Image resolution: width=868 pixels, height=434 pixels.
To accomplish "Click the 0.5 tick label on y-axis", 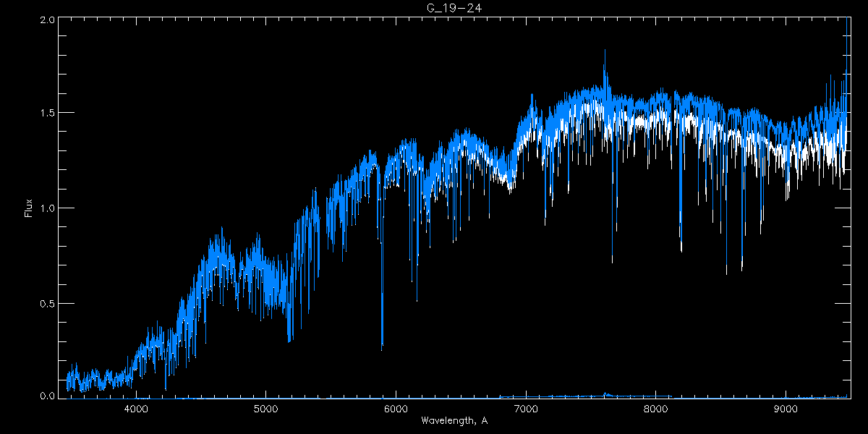I will point(47,303).
